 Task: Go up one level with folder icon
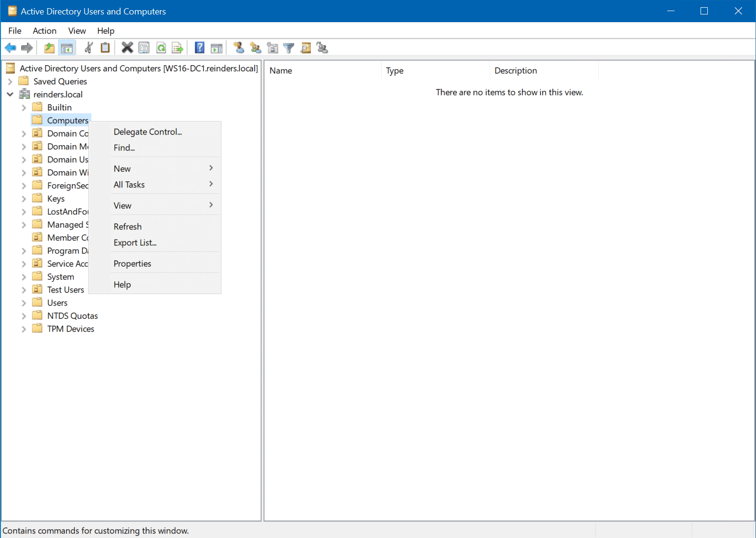coord(49,48)
